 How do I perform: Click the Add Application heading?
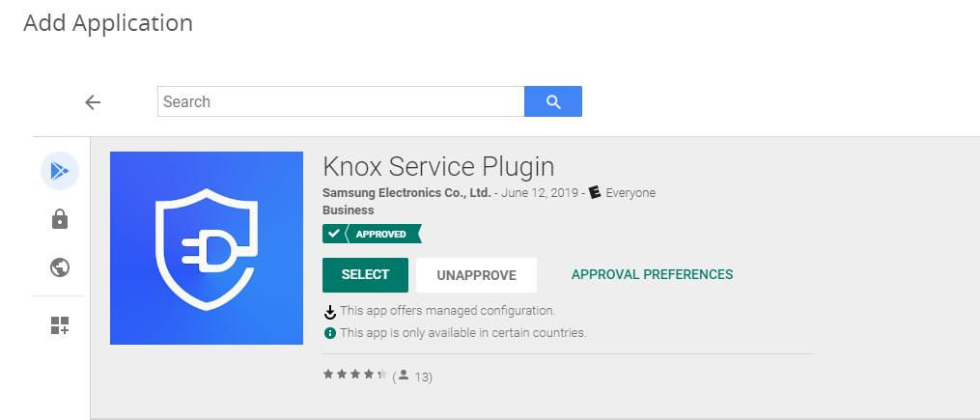[108, 23]
